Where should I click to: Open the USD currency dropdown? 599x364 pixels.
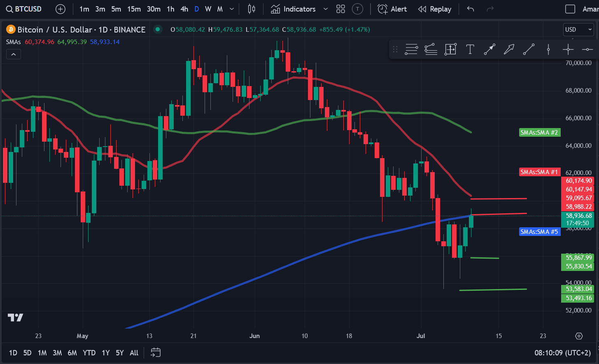point(578,29)
